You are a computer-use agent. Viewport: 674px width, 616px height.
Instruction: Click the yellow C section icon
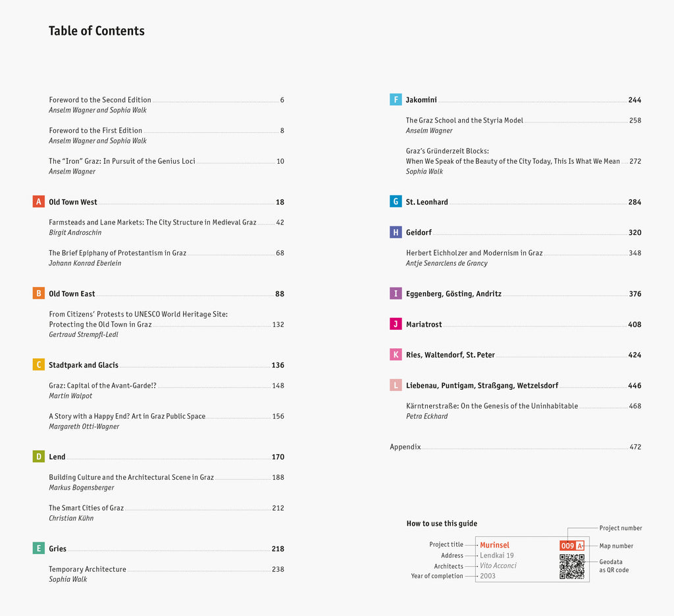38,365
